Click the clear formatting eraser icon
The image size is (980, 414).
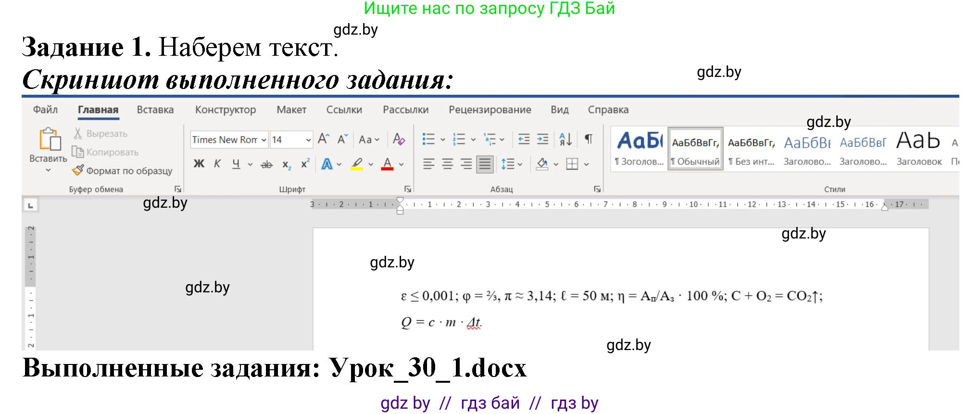tap(399, 139)
